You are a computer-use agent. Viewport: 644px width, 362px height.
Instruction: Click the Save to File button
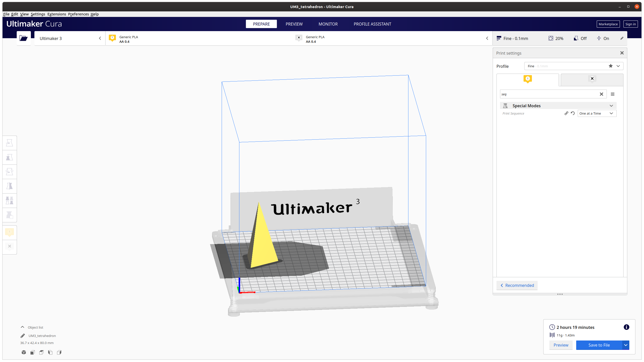(599, 345)
